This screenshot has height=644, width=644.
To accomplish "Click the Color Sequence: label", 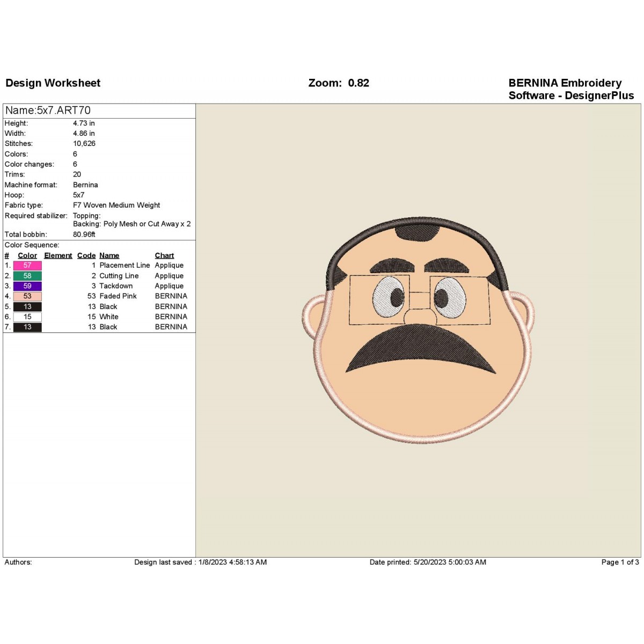I will tap(32, 245).
